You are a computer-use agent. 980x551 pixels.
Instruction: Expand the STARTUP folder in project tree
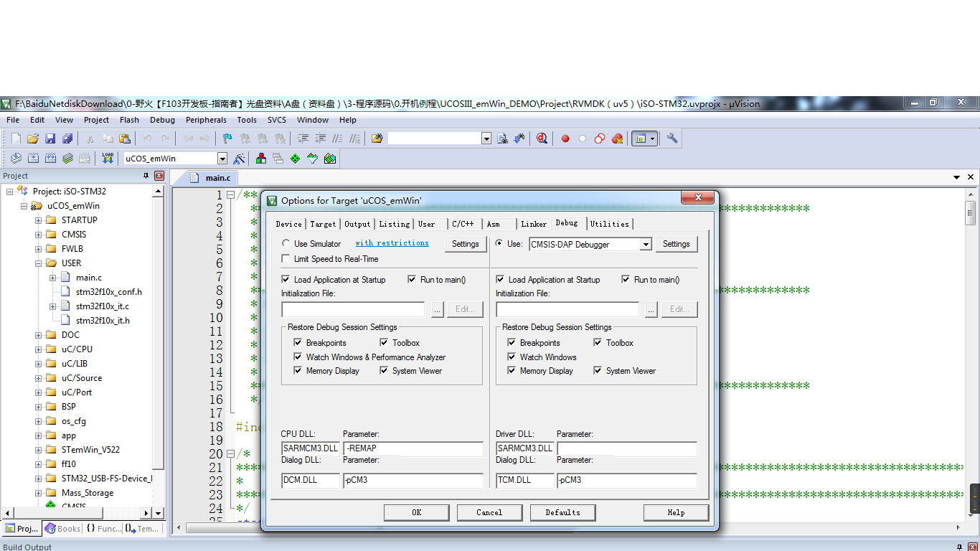(x=39, y=220)
